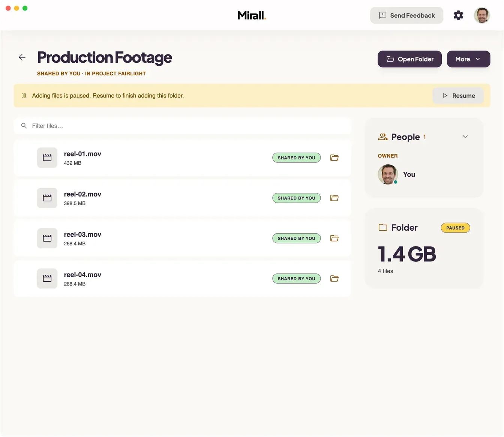This screenshot has height=437, width=504.
Task: Open the More dropdown menu
Action: [468, 59]
